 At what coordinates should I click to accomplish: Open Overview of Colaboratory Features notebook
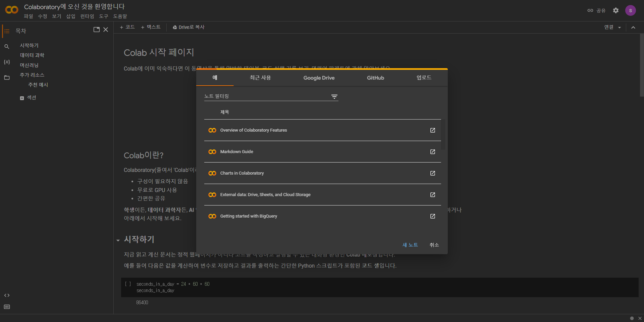coord(254,130)
